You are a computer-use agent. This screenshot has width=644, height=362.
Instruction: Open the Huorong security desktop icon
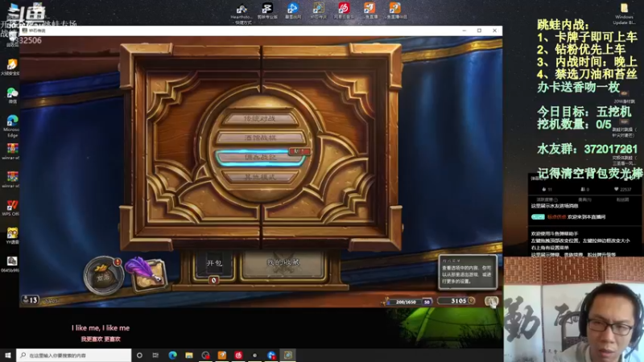(11, 68)
